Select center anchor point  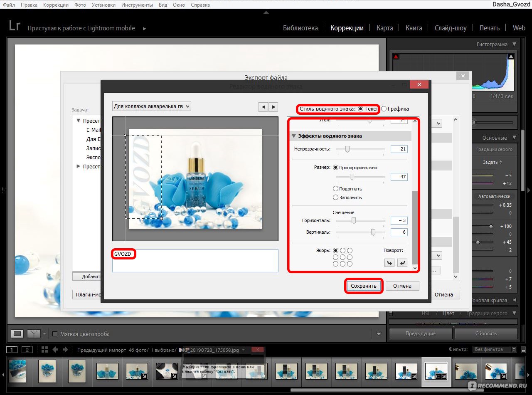coord(343,257)
